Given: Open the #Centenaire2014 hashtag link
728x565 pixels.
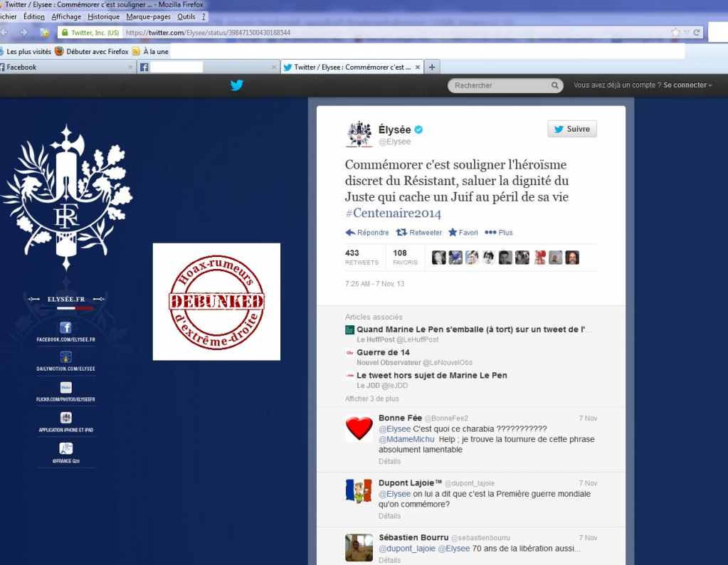Looking at the screenshot, I should coord(393,213).
